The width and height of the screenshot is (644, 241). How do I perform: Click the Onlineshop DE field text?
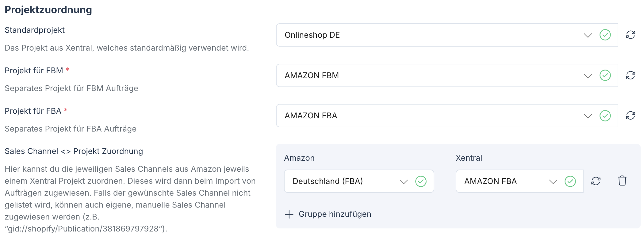312,35
